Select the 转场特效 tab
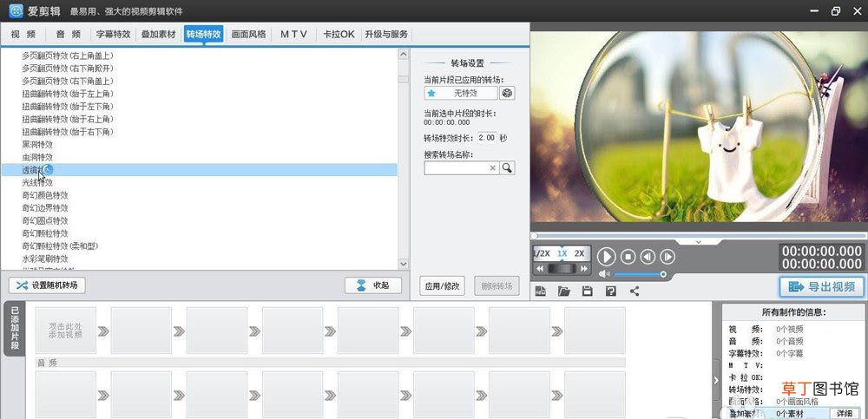The width and height of the screenshot is (868, 419). [204, 34]
